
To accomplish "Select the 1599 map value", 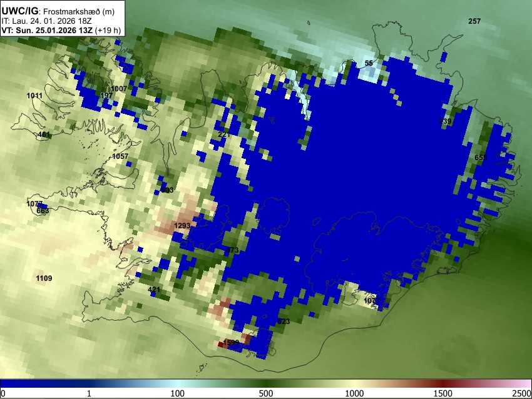I will click(232, 343).
